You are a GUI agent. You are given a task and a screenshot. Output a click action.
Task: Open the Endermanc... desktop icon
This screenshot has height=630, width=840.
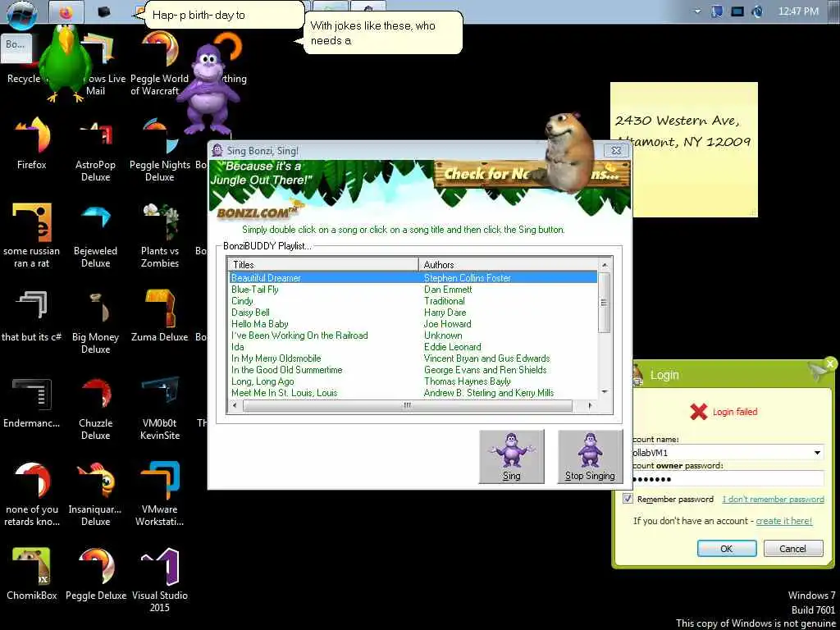(32, 402)
